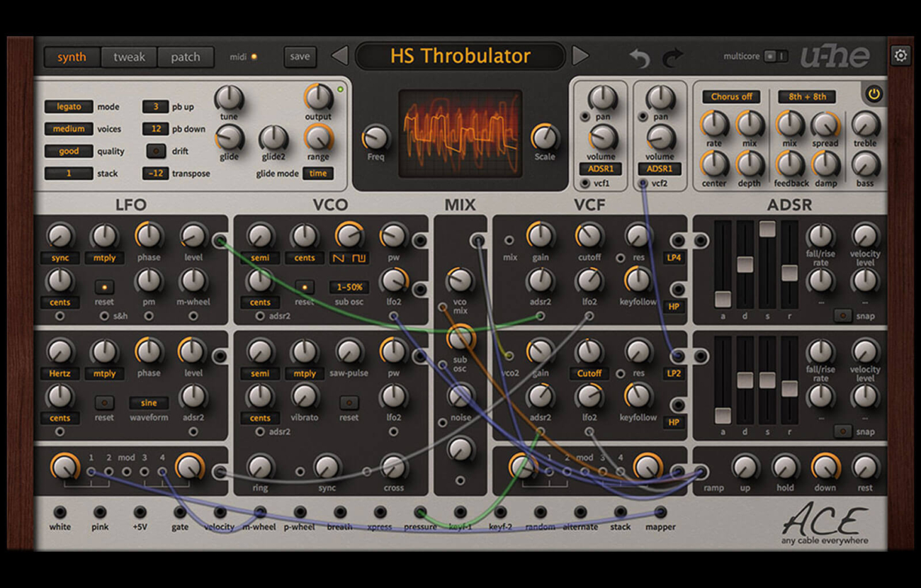Screen dimensions: 921x588
Task: Click the glide2 knob
Action: 273,138
